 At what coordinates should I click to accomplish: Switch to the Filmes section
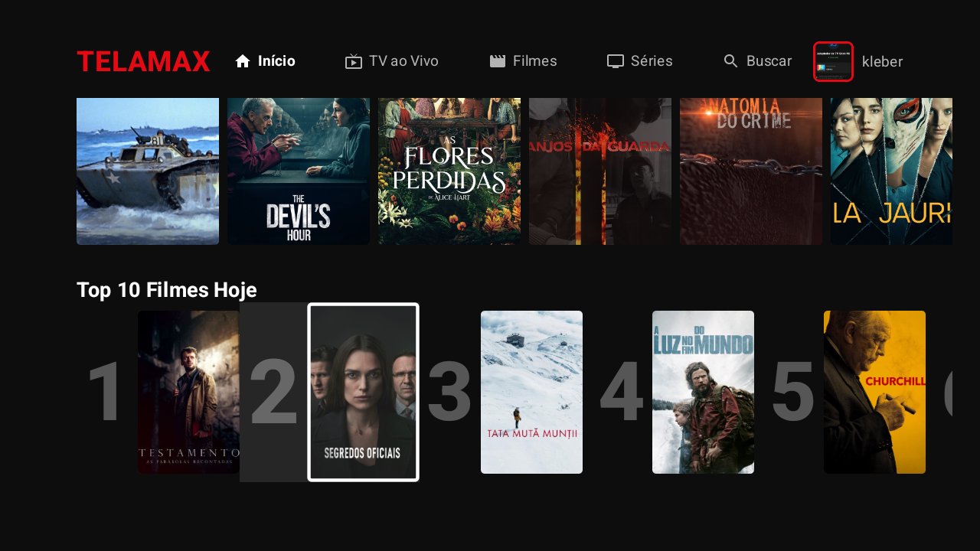pyautogui.click(x=524, y=61)
